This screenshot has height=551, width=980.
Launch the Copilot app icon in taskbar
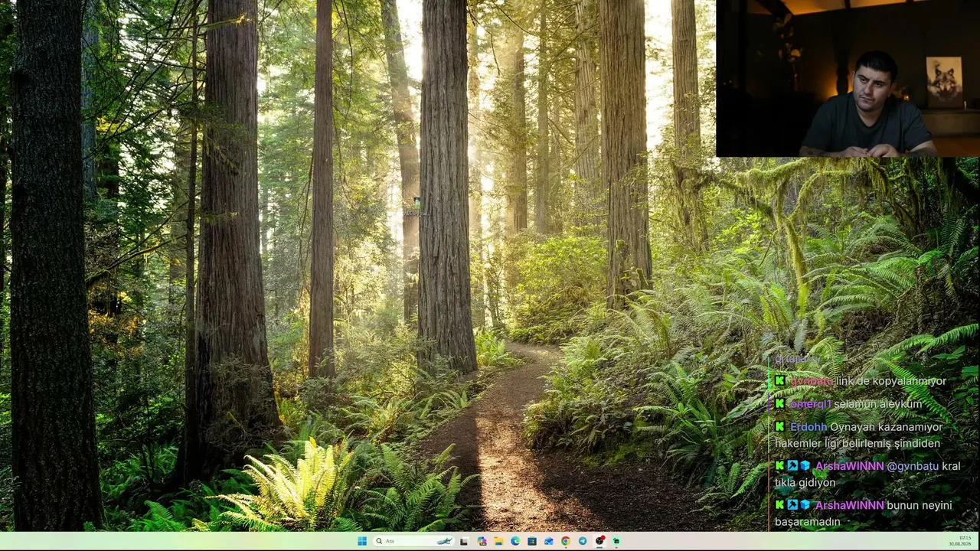coord(482,541)
